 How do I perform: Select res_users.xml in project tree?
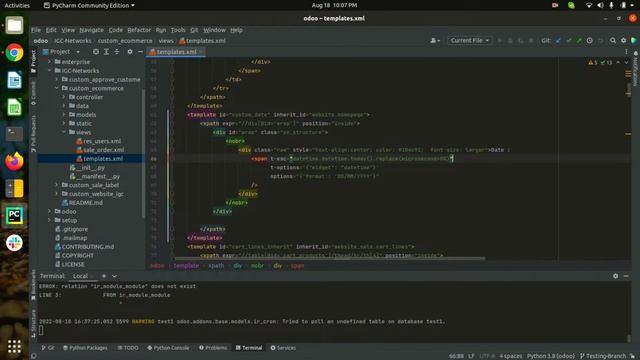point(98,141)
